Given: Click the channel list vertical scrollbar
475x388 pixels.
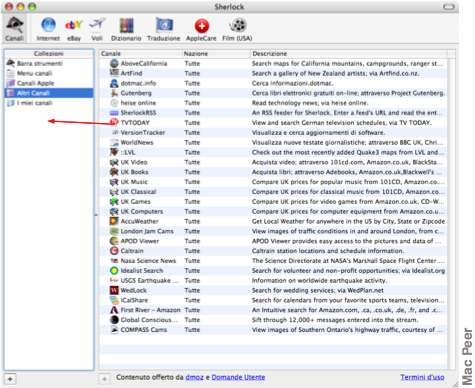Looking at the screenshot, I should [451, 213].
